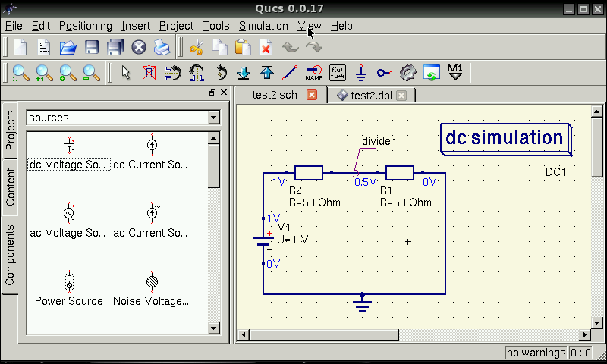Start simulation with the gear icon
The width and height of the screenshot is (607, 364).
408,73
